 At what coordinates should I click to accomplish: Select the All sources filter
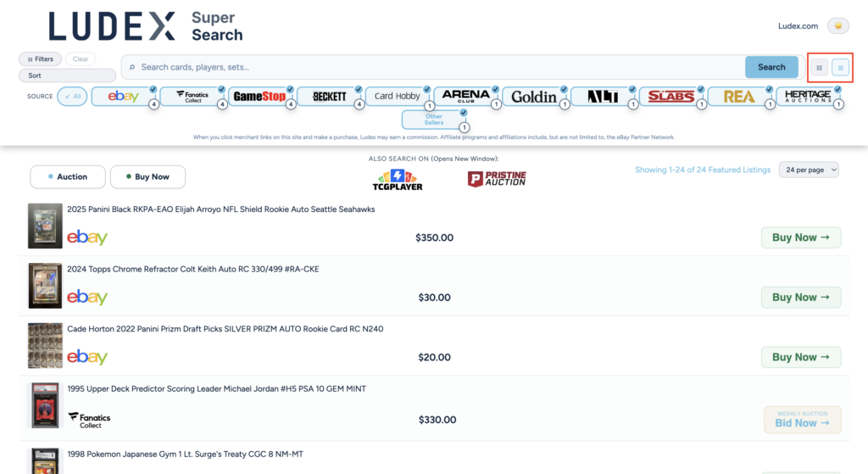[72, 97]
